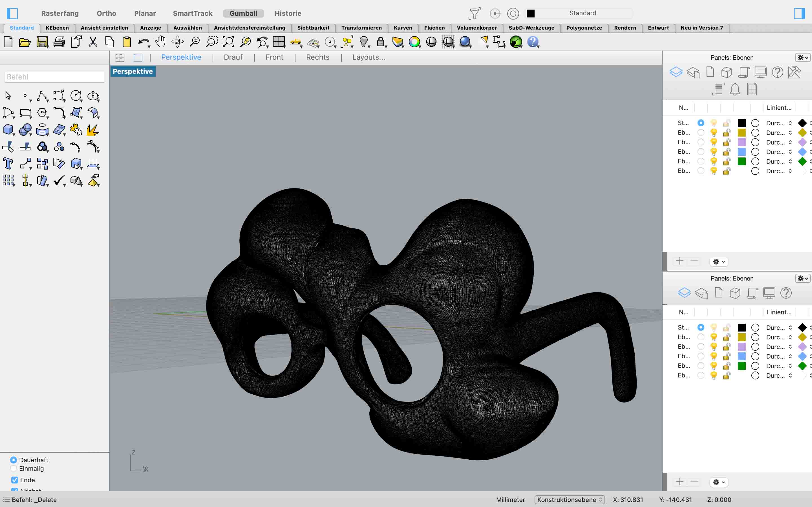Click the green layer color swatch
This screenshot has height=507, width=812.
[742, 162]
